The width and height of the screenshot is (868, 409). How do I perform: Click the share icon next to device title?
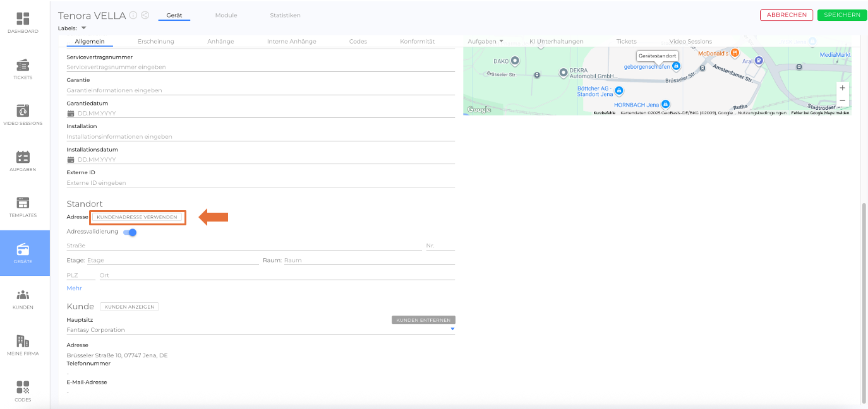(x=145, y=15)
